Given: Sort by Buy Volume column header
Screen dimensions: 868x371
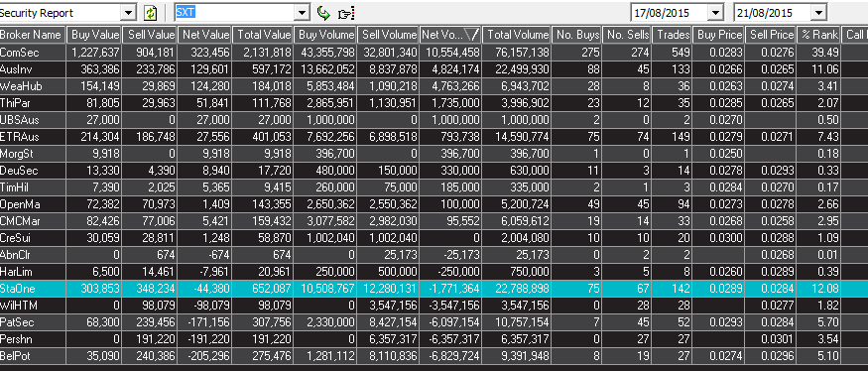Looking at the screenshot, I should tap(325, 35).
